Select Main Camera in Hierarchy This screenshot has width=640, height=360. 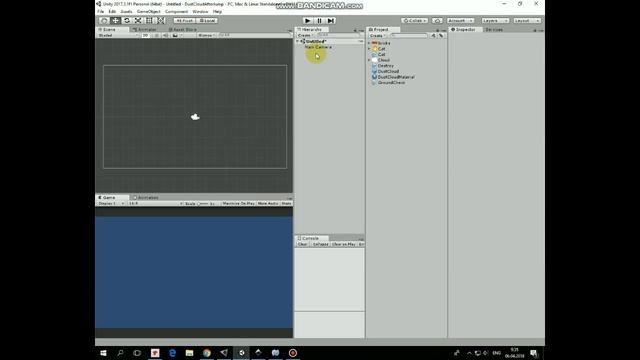pyautogui.click(x=318, y=47)
